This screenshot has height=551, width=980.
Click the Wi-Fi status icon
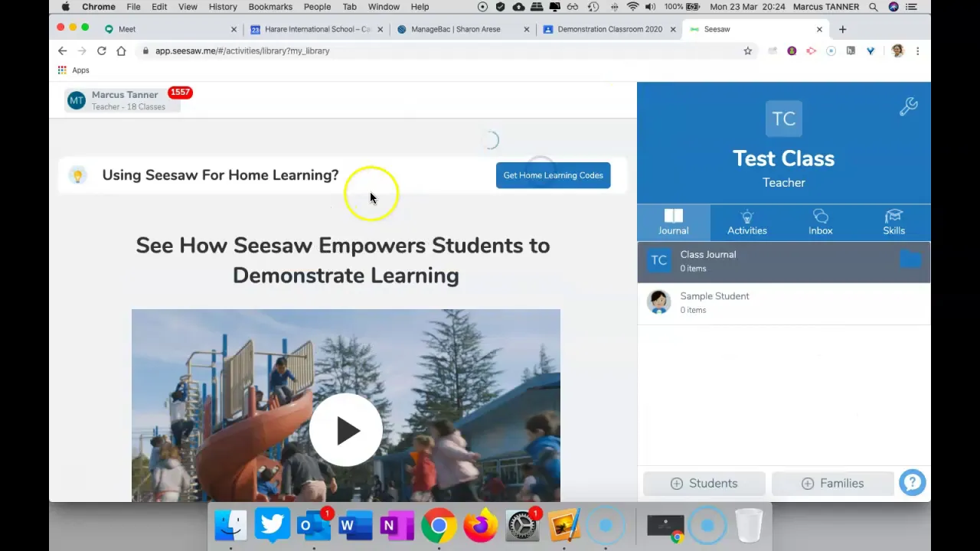pos(632,7)
